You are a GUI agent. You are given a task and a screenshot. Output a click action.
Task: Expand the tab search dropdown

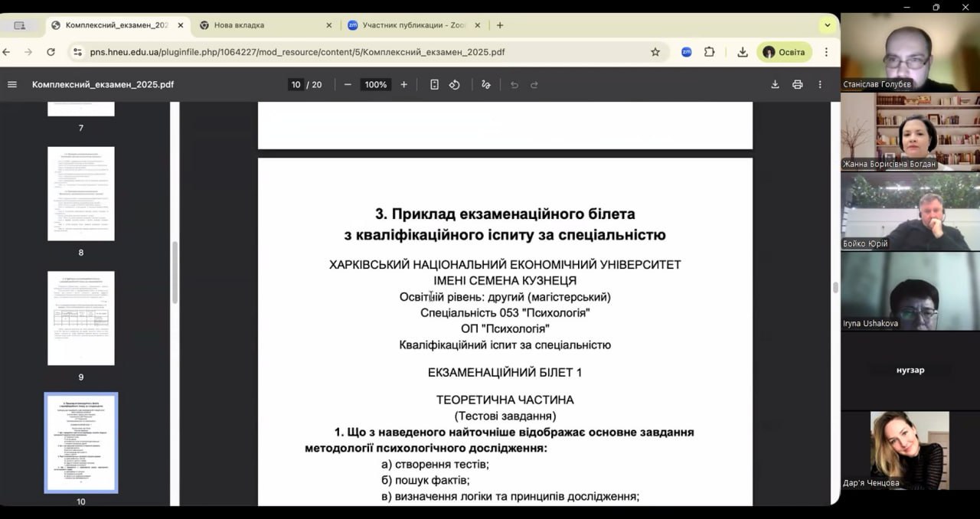click(x=827, y=25)
